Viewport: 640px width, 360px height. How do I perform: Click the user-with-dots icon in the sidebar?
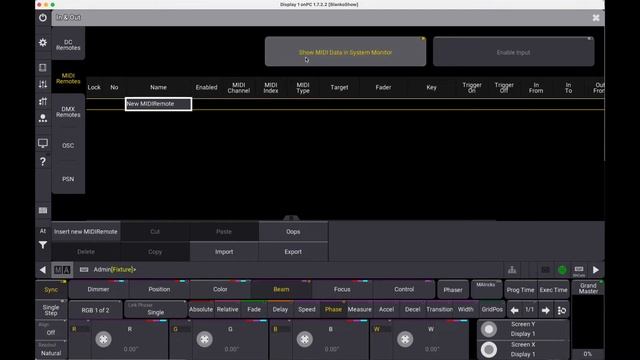(x=43, y=118)
